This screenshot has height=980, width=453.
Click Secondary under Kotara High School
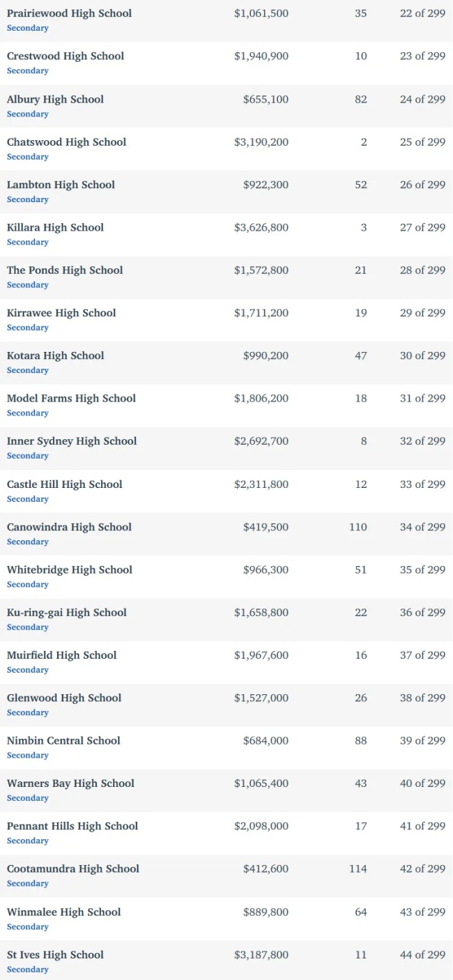(x=28, y=370)
